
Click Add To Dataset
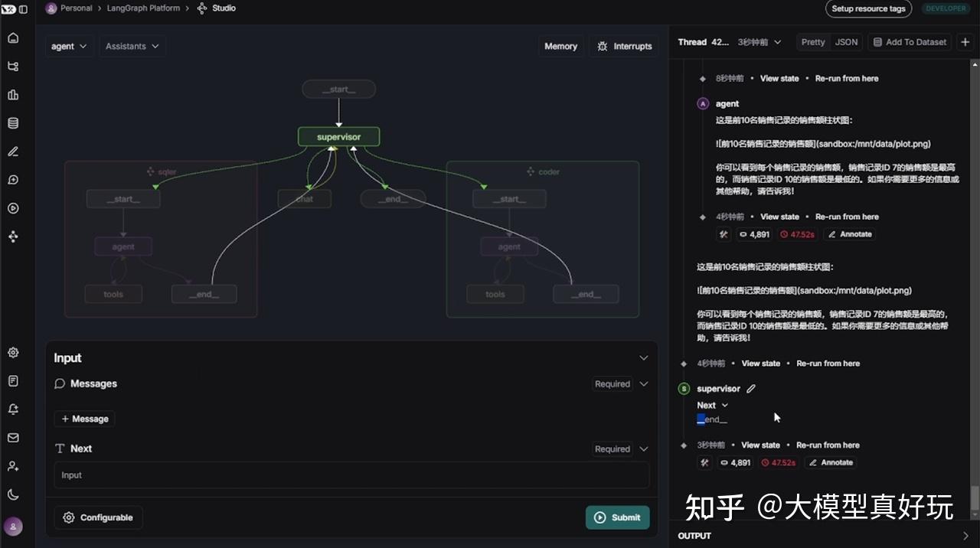click(x=910, y=42)
